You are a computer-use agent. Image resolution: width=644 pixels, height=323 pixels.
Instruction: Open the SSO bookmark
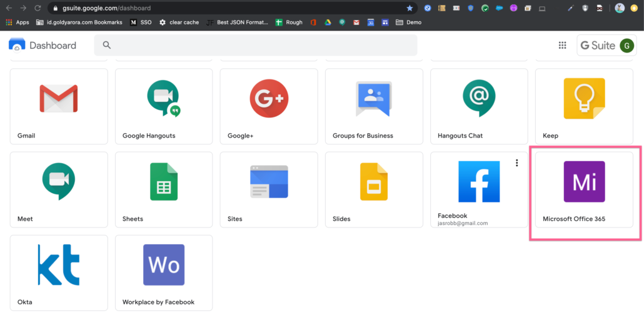(x=141, y=22)
